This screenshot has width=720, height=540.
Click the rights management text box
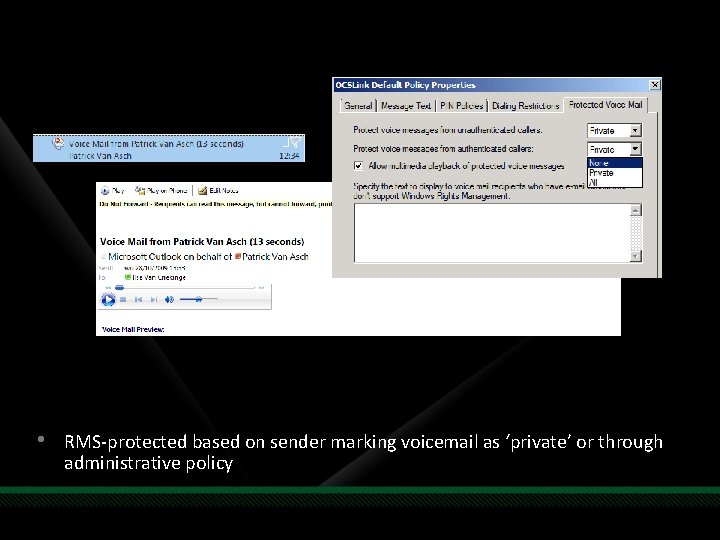coord(492,233)
